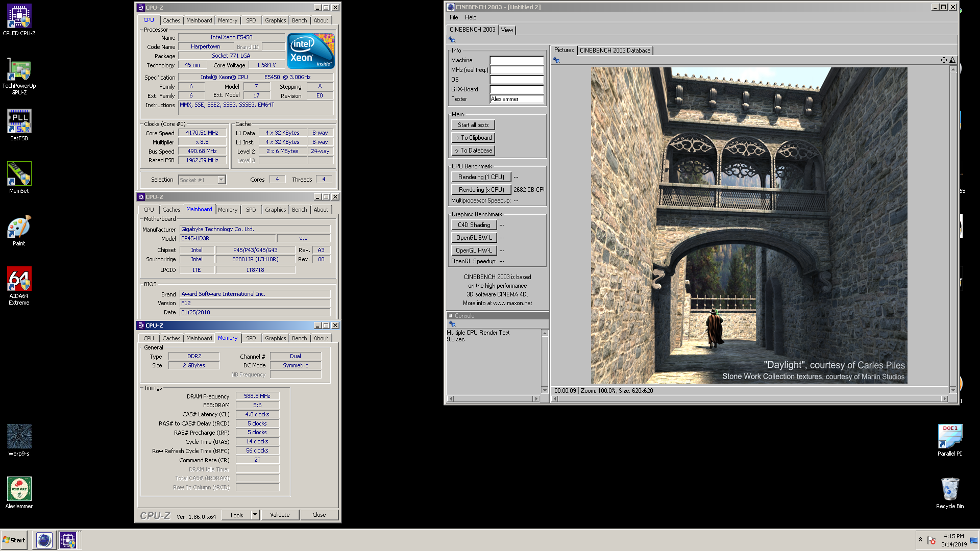980x551 pixels.
Task: Click the pin icon under the Pictures tab
Action: pyautogui.click(x=556, y=60)
